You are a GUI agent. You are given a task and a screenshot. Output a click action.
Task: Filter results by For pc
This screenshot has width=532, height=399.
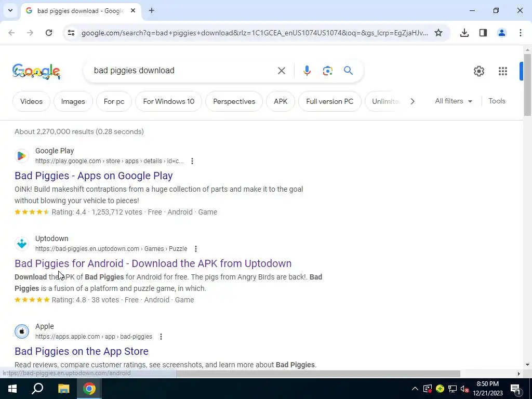(x=114, y=101)
